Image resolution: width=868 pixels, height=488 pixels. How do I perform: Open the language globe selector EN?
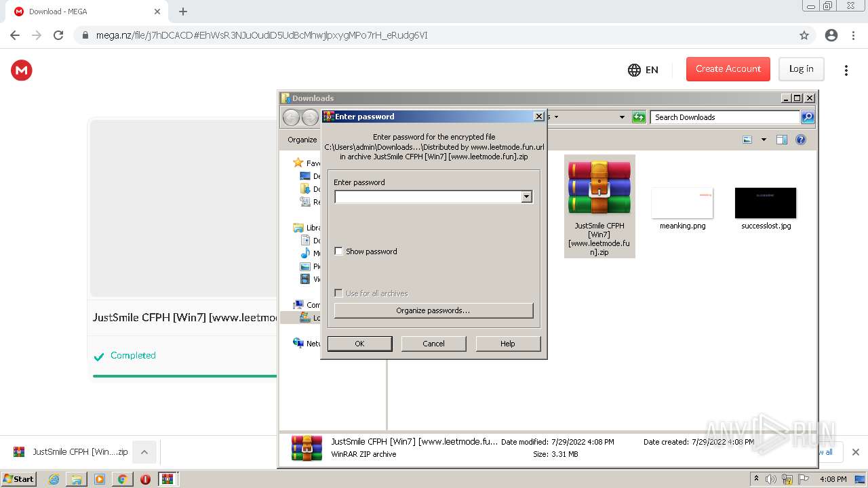coord(643,70)
